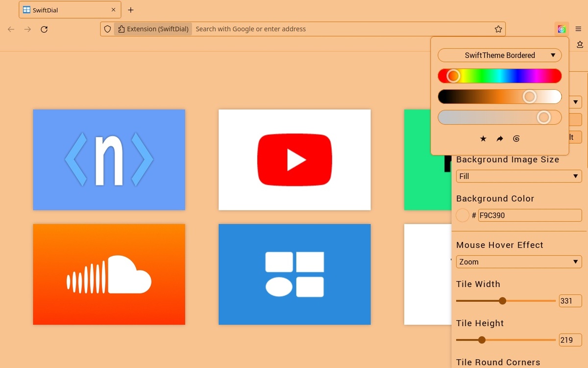Go back to the previous page
Screen dimensions: 588x368
11,29
